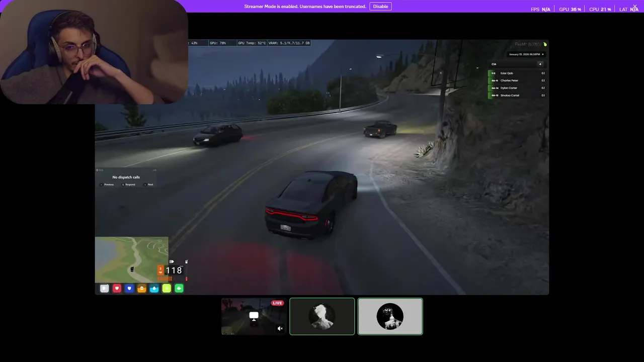
Task: Click the Previous dispatch call button
Action: click(107, 185)
